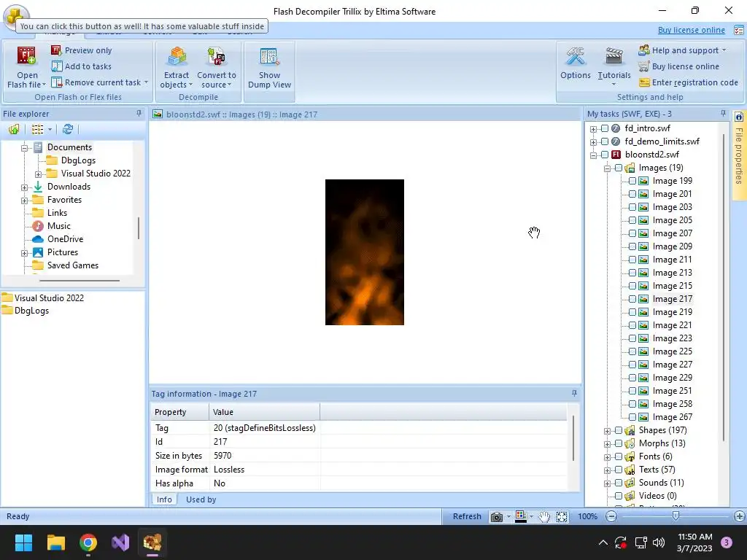Check the bloonstd2.swf checkbox

[605, 155]
